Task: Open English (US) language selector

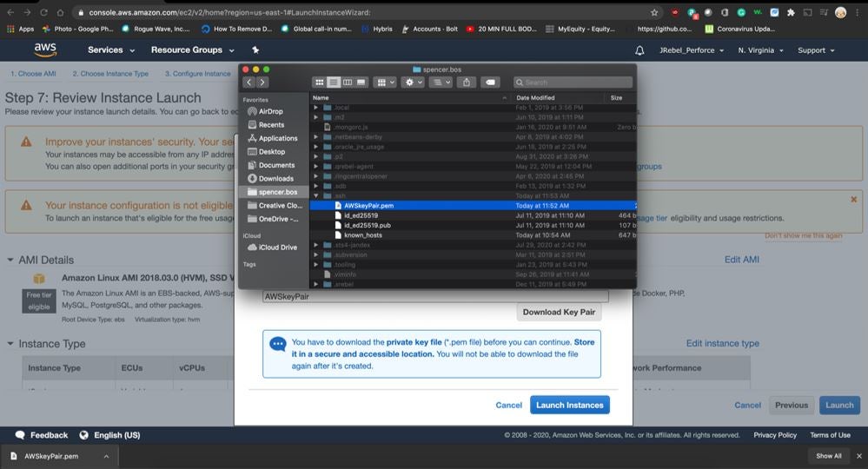Action: [x=109, y=435]
